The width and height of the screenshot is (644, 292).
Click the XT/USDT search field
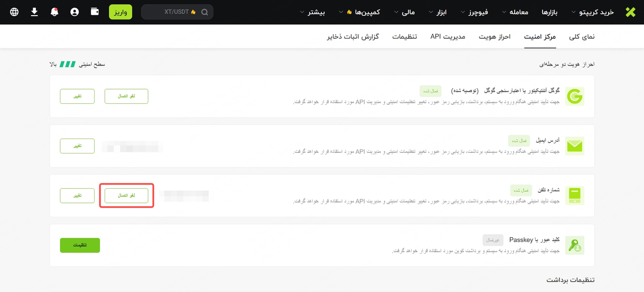click(x=177, y=12)
